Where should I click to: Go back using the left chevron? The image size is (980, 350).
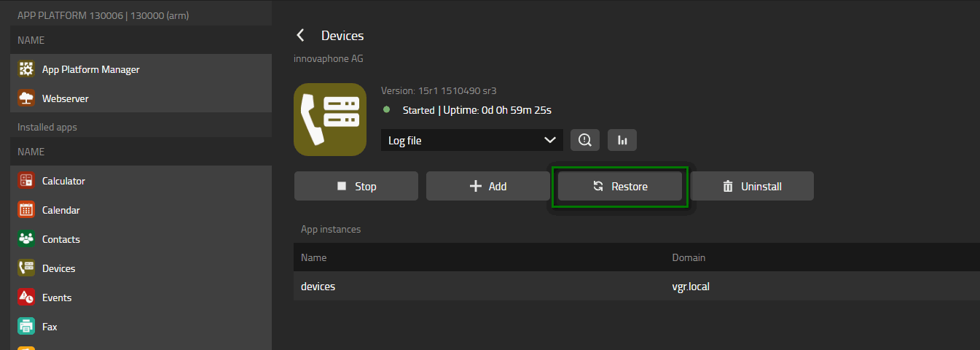tap(299, 36)
